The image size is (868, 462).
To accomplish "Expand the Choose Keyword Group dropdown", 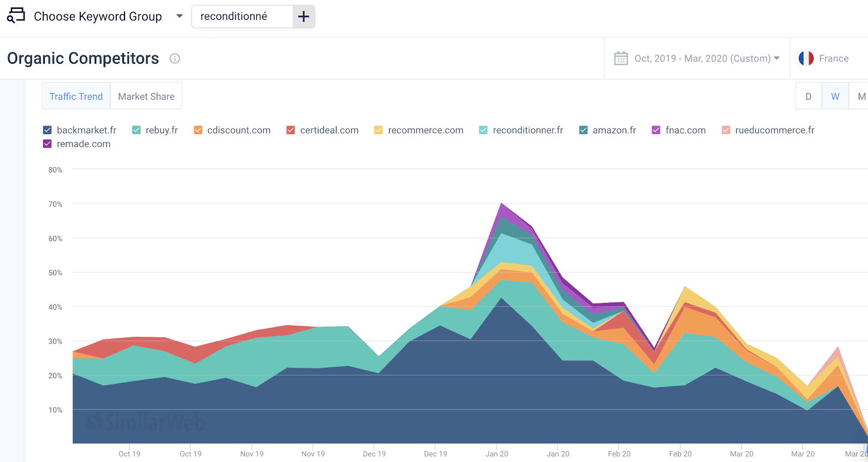I will tap(179, 17).
